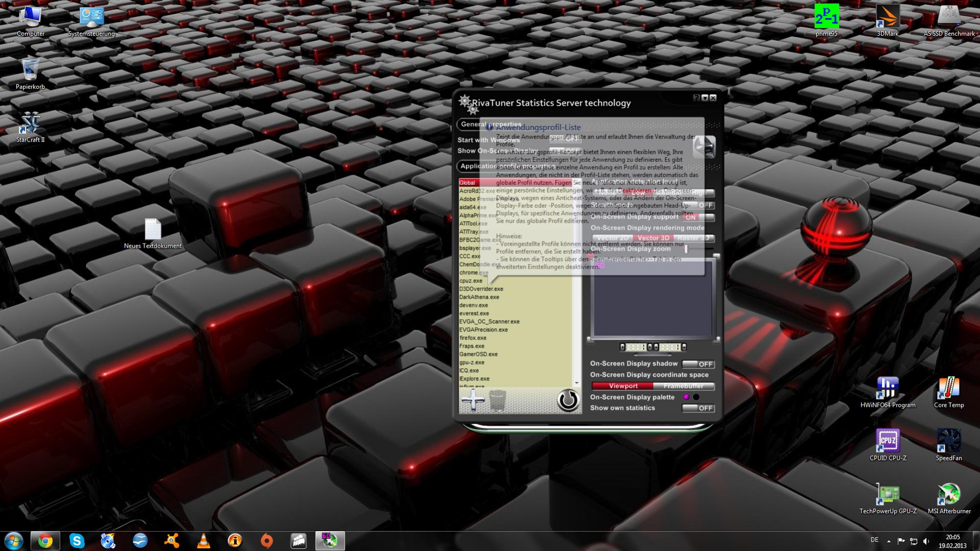
Task: Select D3DOverrider.exe in the profile list
Action: click(x=515, y=289)
